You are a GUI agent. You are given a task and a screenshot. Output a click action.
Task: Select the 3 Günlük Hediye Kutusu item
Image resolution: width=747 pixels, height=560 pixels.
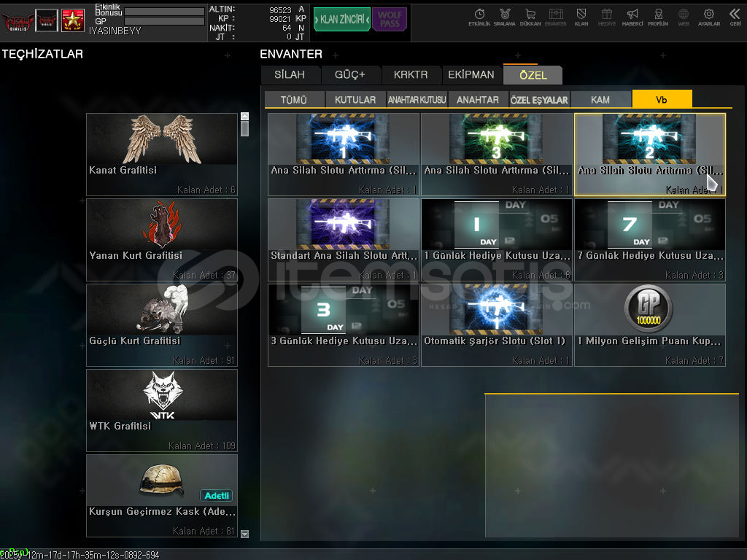coord(344,324)
